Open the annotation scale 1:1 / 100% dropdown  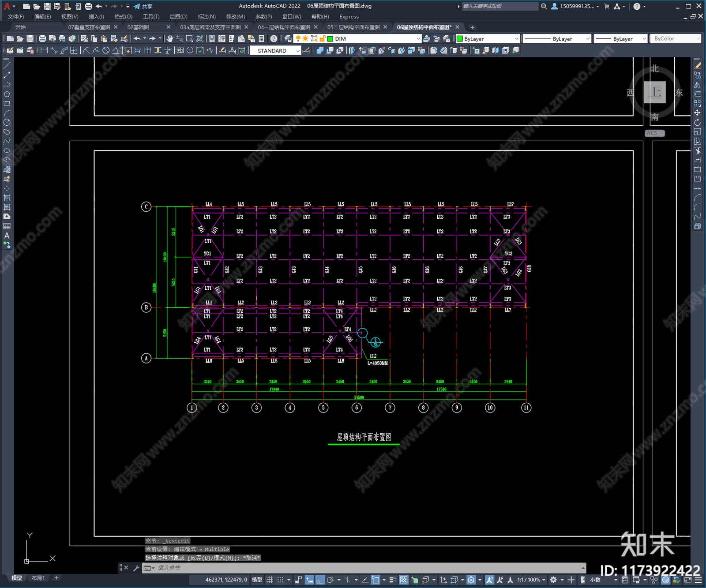coord(531,580)
